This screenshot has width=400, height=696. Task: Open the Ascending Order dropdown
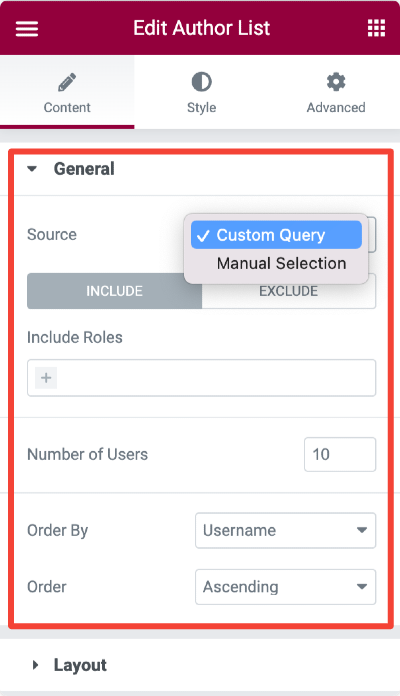(x=285, y=587)
